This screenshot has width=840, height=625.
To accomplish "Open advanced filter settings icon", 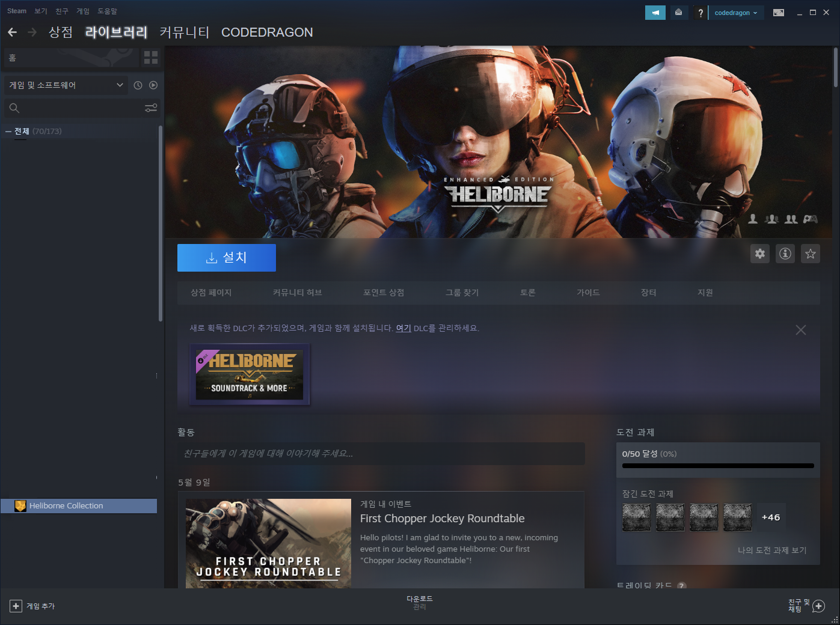I will [151, 108].
